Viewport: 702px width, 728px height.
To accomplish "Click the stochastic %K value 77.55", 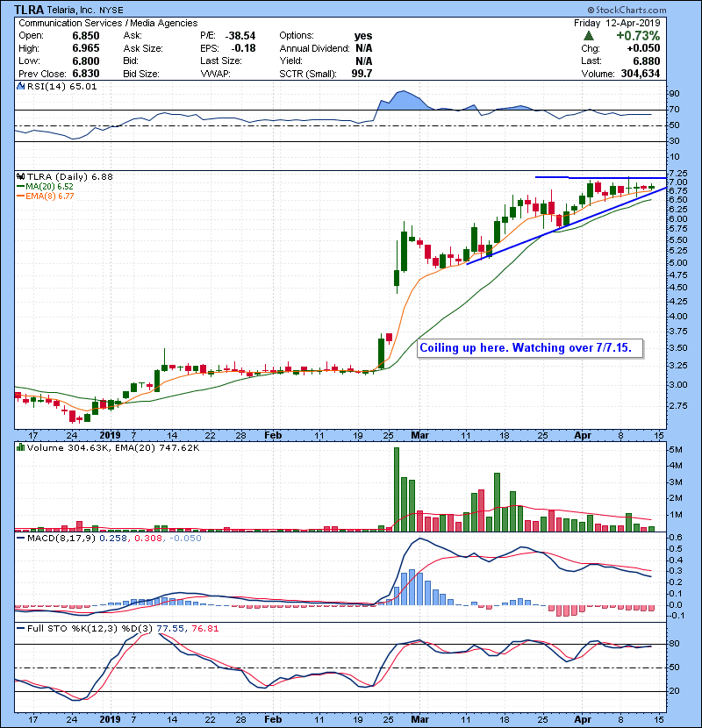I will pyautogui.click(x=170, y=629).
